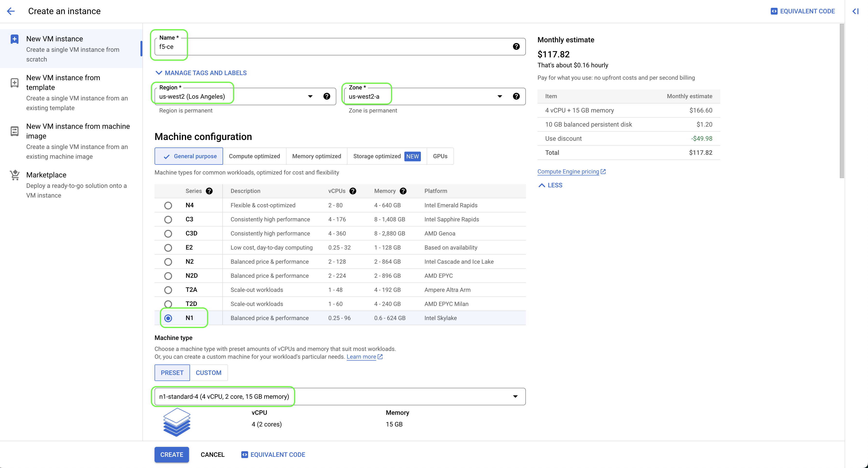Viewport: 868px width, 468px height.
Task: Click the Region help question icon
Action: tap(327, 96)
